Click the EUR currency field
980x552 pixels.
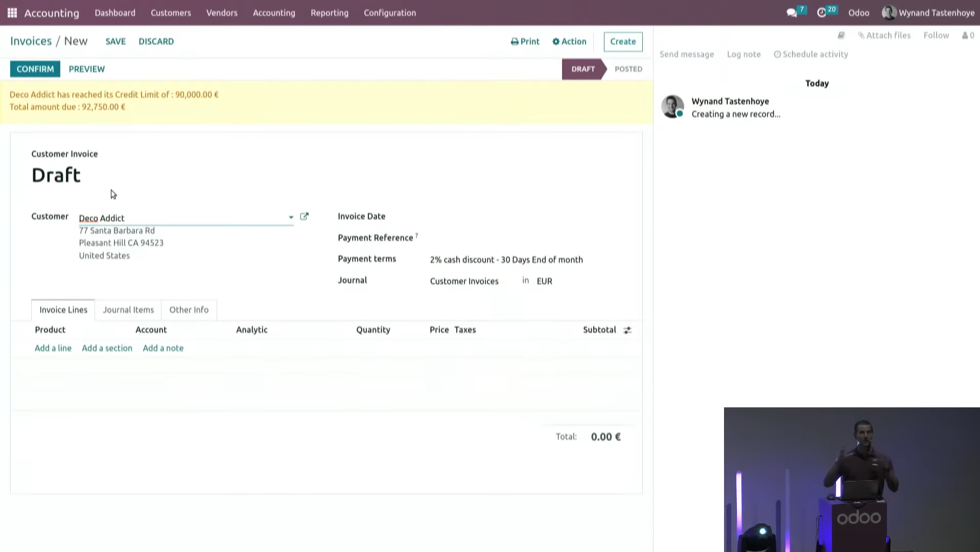click(545, 281)
